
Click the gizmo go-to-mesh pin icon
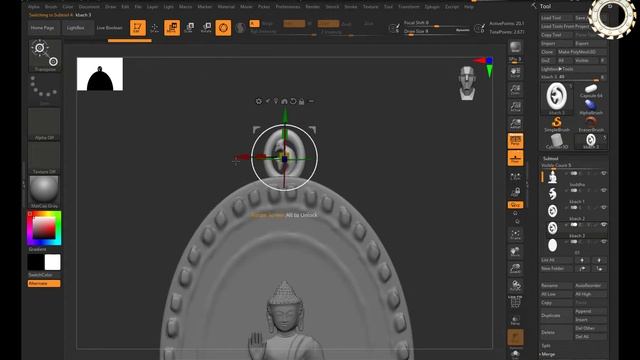point(276,101)
